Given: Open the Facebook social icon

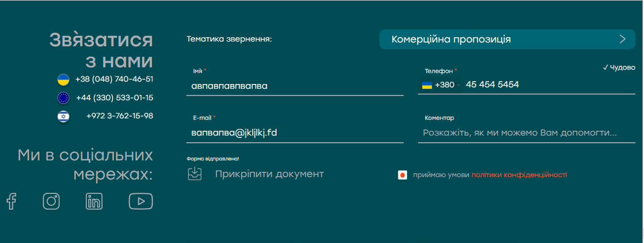Looking at the screenshot, I should point(11,201).
